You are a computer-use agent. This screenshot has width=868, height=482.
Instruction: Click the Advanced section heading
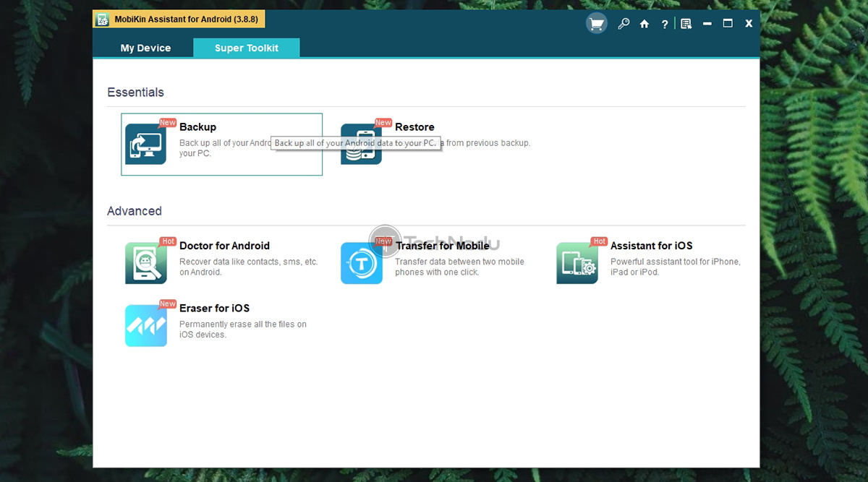135,211
